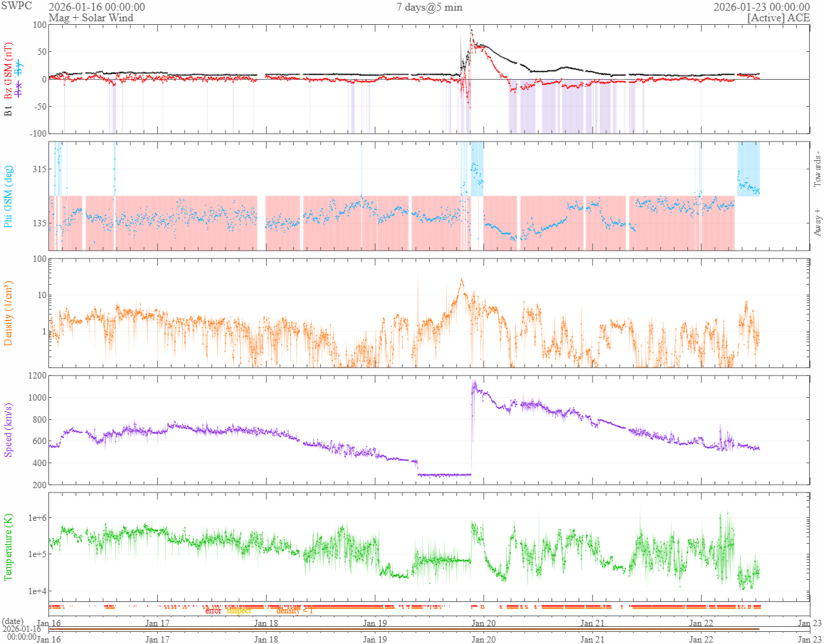The width and height of the screenshot is (824, 644).
Task: Click the 50 tick on the Bt/Bz axis
Action: 41,51
